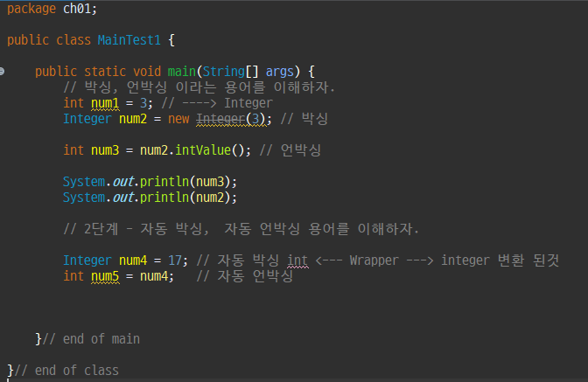Click the variable num2 in its declaration
Viewport: 588px width, 382px height.
133,119
